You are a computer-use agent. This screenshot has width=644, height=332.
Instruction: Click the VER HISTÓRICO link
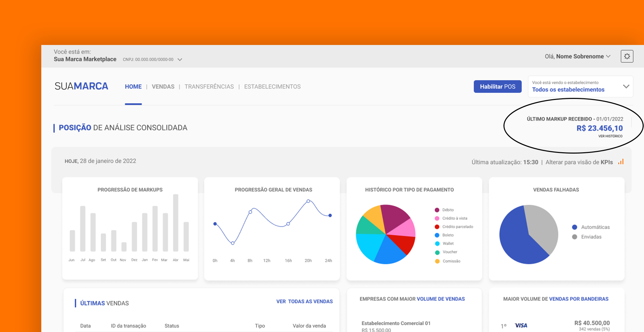tap(610, 136)
